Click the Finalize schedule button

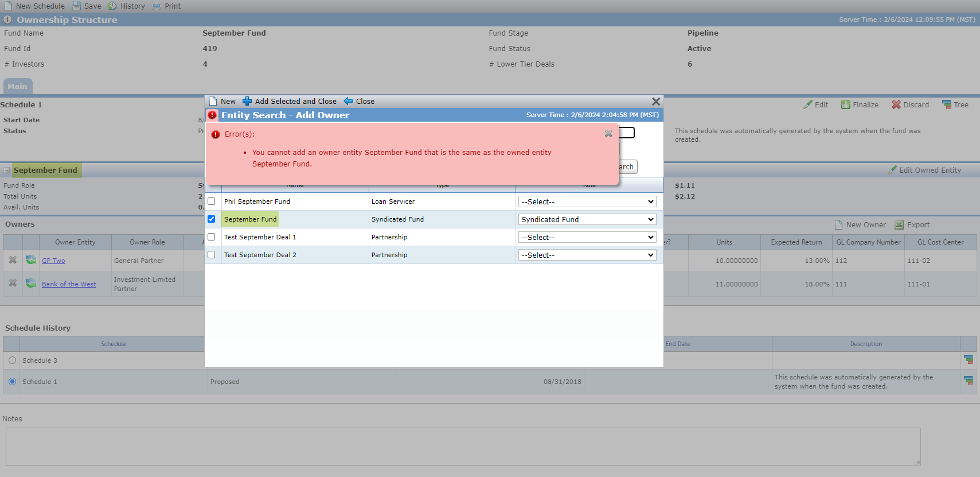860,104
